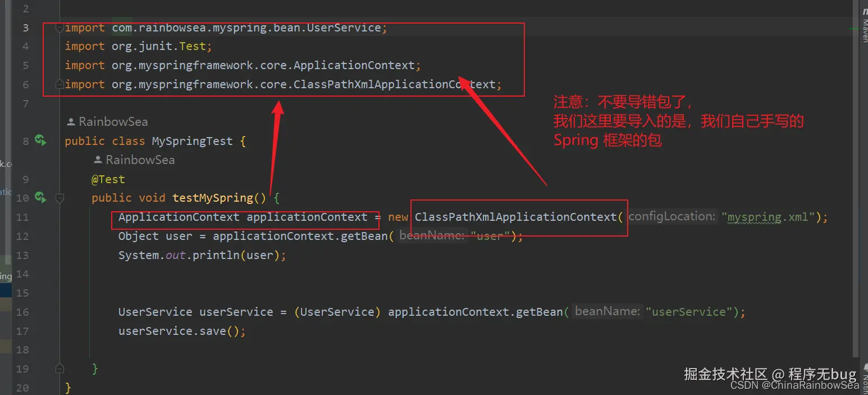Click the userService.save() statement
Screen dimensions: 868x395
click(x=182, y=331)
